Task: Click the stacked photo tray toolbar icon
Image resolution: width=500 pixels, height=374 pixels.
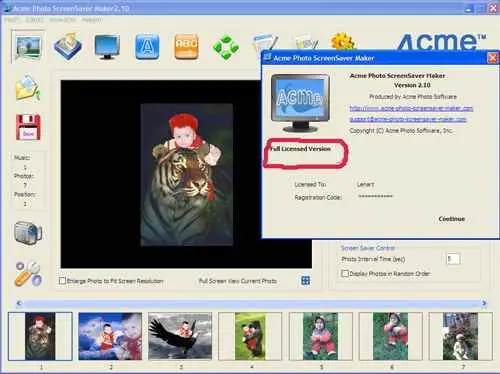Action: pyautogui.click(x=67, y=47)
